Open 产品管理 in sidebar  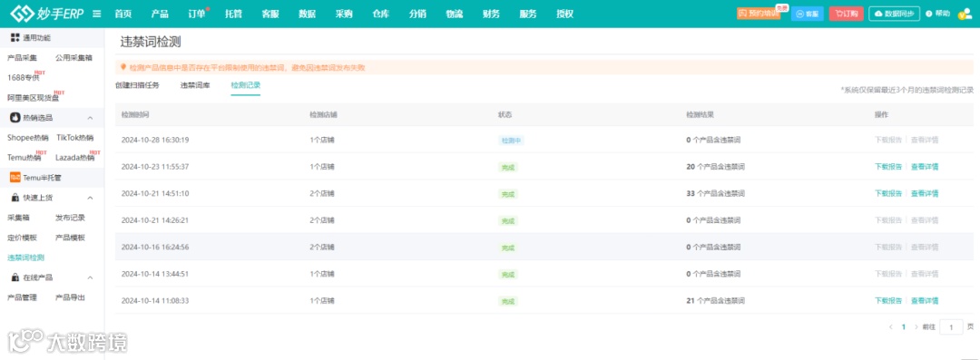(x=22, y=297)
